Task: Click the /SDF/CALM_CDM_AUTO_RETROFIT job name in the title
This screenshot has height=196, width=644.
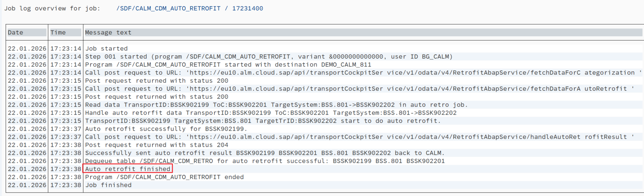Action: [168, 8]
